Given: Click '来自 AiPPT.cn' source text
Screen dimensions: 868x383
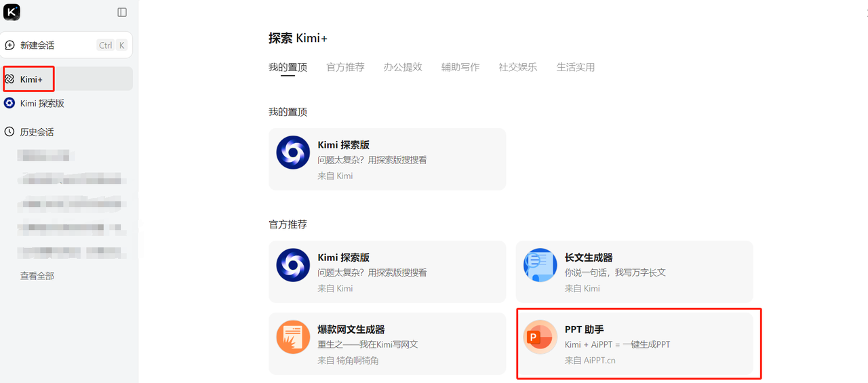Looking at the screenshot, I should click(590, 361).
